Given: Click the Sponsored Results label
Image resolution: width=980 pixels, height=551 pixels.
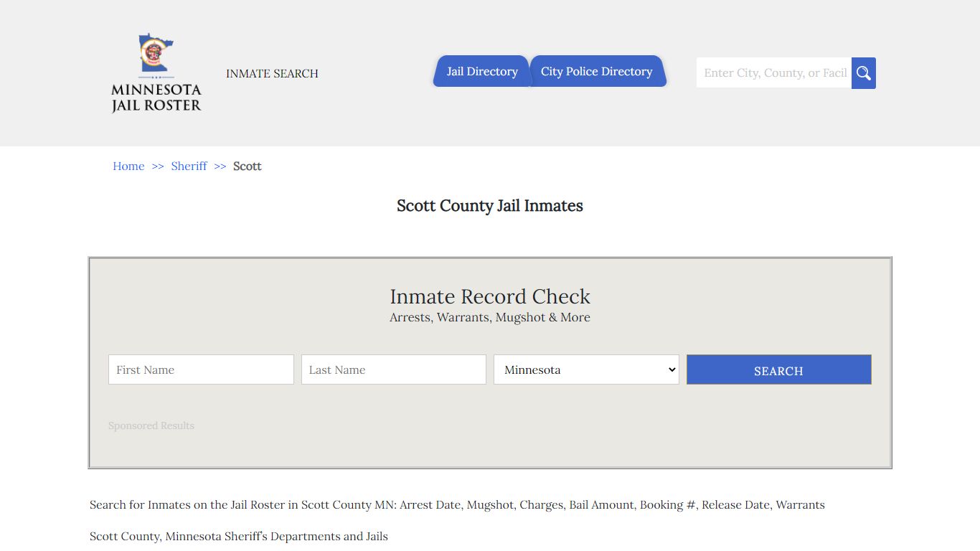Looking at the screenshot, I should pos(151,425).
